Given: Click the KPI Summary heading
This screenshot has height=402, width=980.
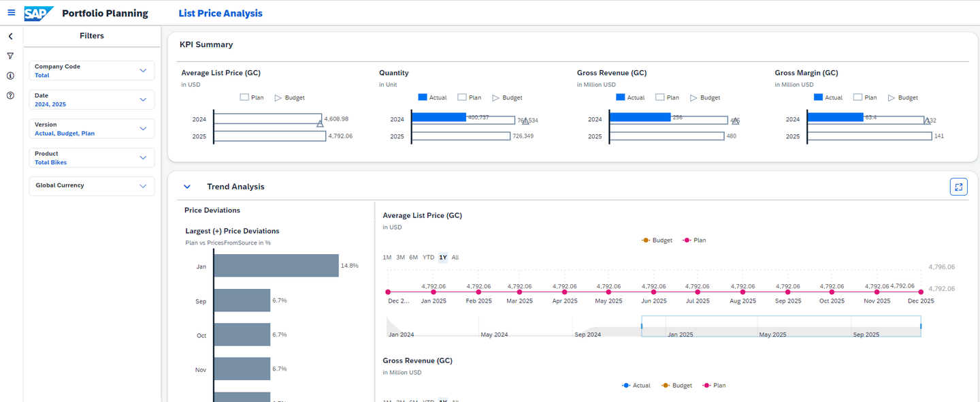Looking at the screenshot, I should [x=206, y=44].
